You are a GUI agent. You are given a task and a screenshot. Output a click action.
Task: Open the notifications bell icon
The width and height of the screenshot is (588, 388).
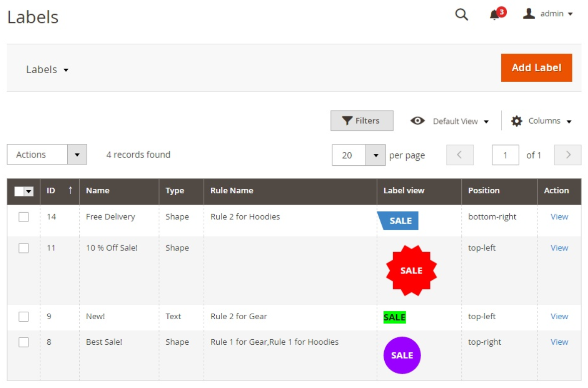494,15
